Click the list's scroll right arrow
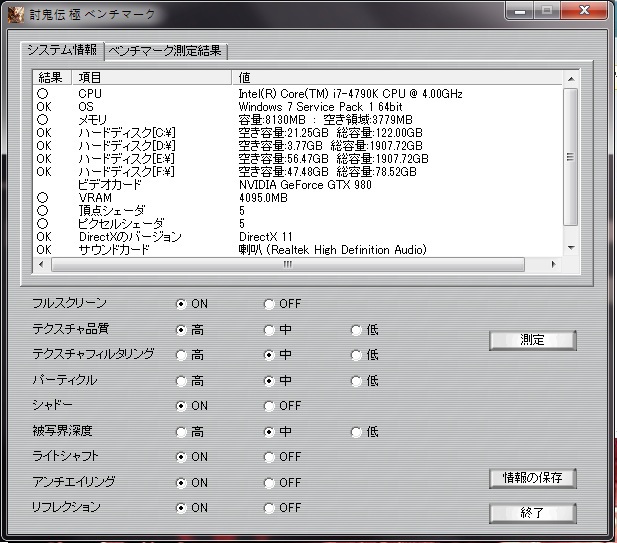Screen dimensions: 617x543 click(x=554, y=264)
